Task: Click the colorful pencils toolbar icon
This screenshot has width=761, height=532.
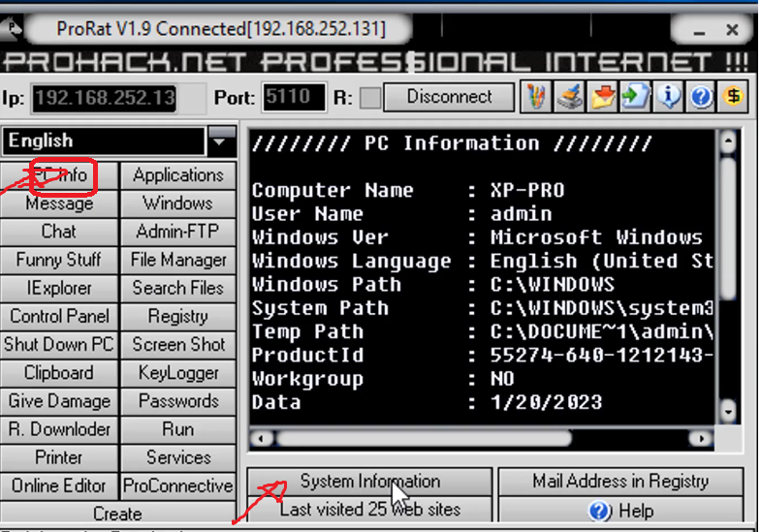Action: tap(536, 97)
